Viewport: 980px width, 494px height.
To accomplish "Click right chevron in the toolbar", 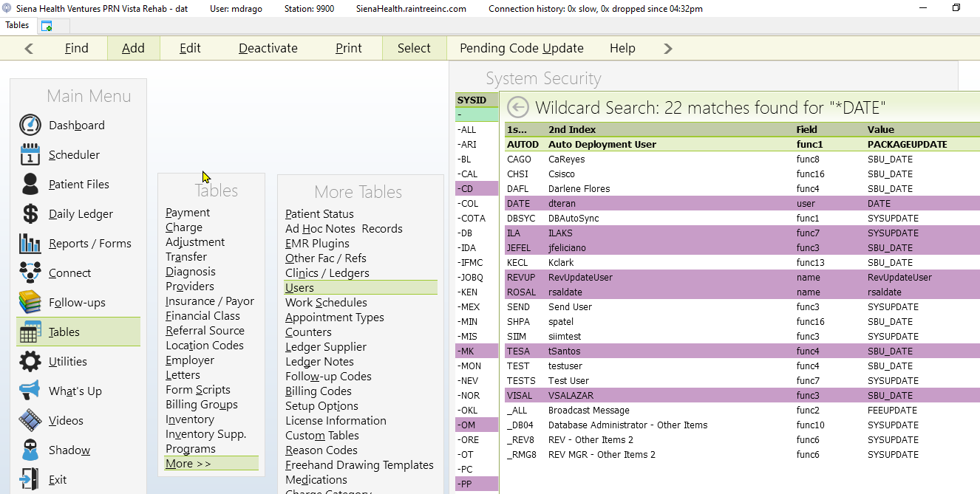I will (x=668, y=48).
